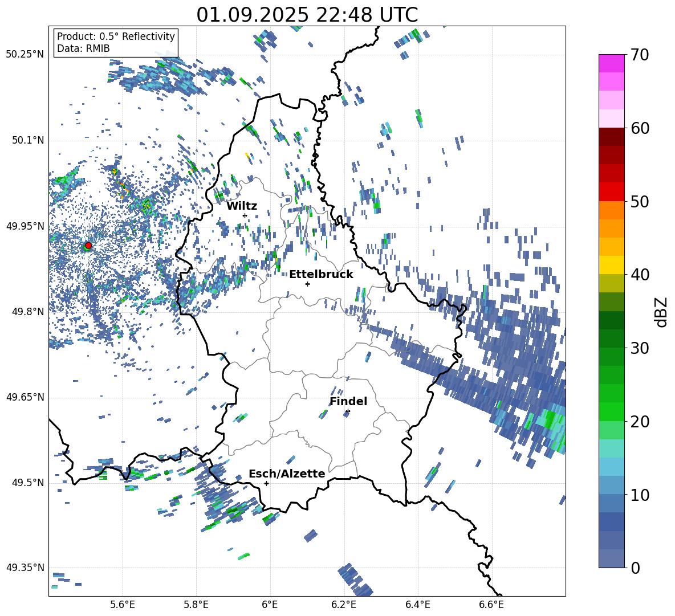The image size is (675, 616).
Task: Click the yellow colorbar band above 40
Action: [x=611, y=266]
